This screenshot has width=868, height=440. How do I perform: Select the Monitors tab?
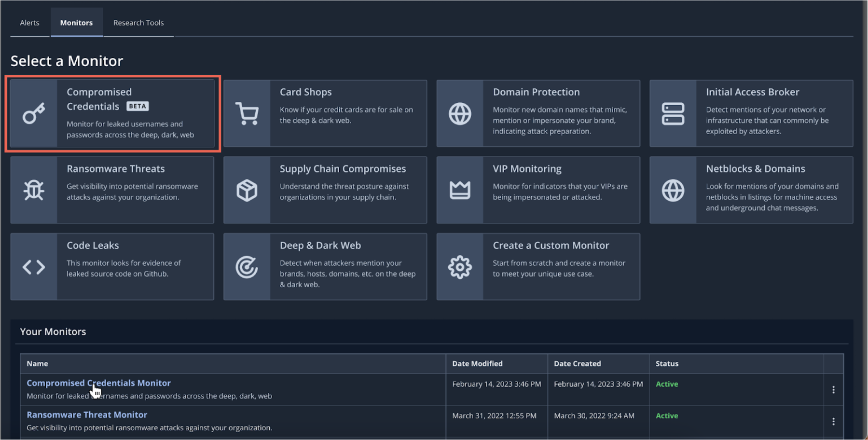click(x=76, y=23)
